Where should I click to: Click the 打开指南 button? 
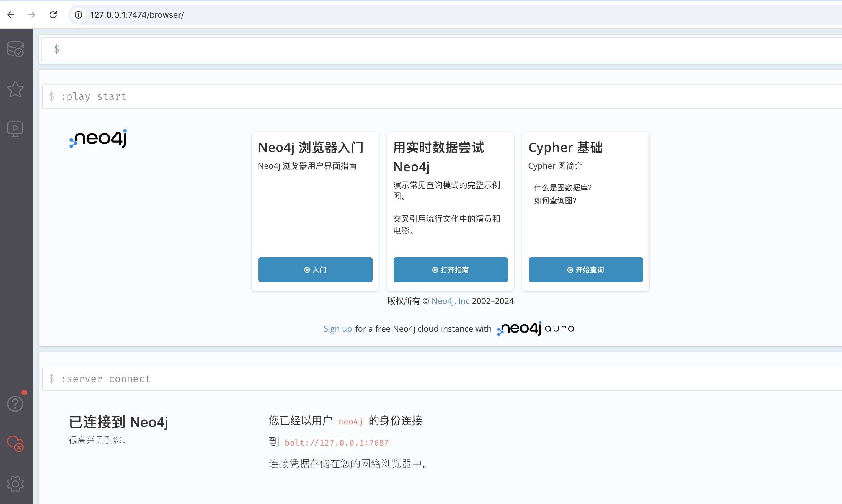click(450, 270)
